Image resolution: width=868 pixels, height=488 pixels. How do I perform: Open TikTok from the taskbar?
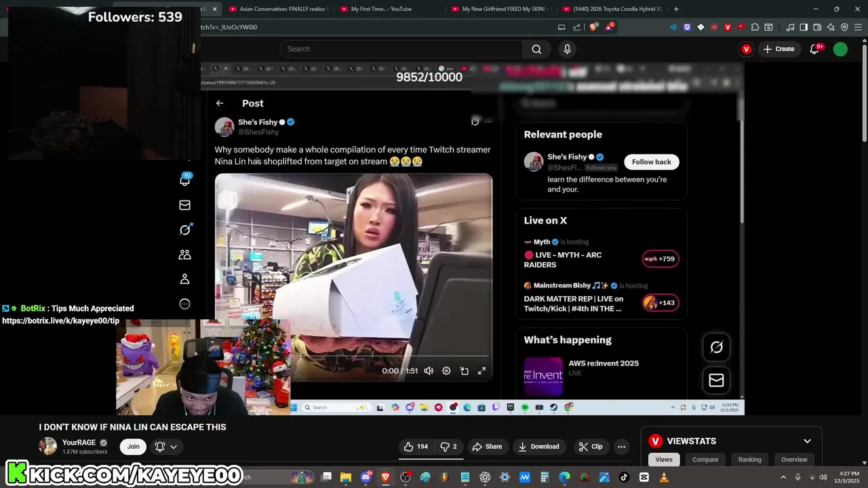point(624,477)
